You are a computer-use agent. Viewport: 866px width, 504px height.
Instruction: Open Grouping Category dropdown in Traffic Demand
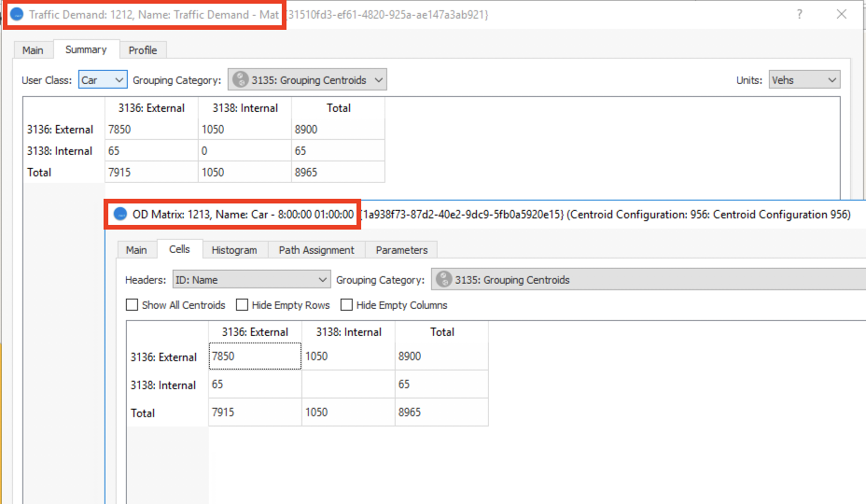click(x=307, y=80)
